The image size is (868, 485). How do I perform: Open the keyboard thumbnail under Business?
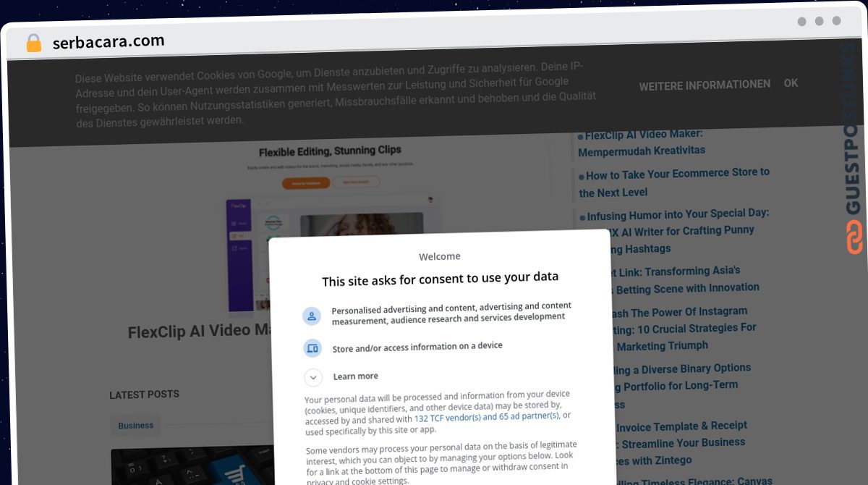click(x=192, y=466)
